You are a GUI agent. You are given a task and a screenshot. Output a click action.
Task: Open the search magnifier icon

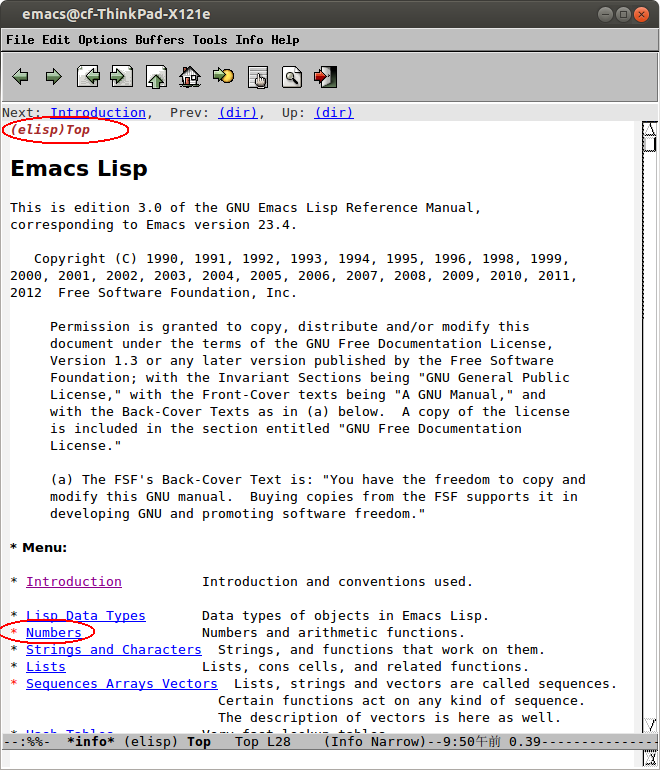pos(292,77)
